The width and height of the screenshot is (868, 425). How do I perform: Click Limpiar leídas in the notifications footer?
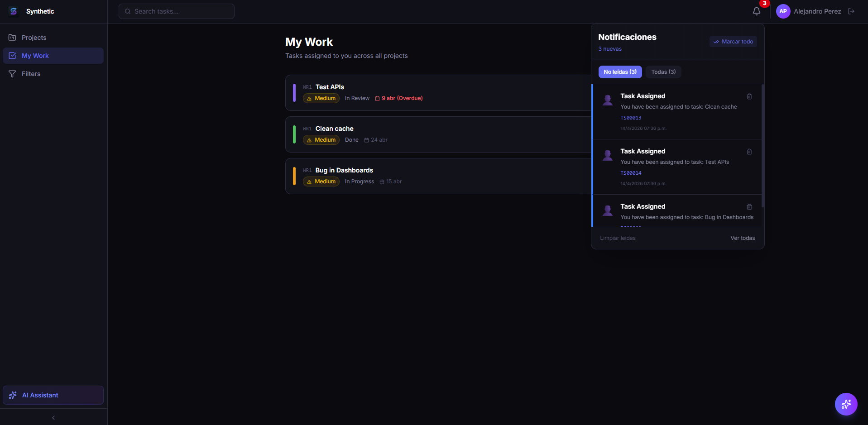click(618, 238)
